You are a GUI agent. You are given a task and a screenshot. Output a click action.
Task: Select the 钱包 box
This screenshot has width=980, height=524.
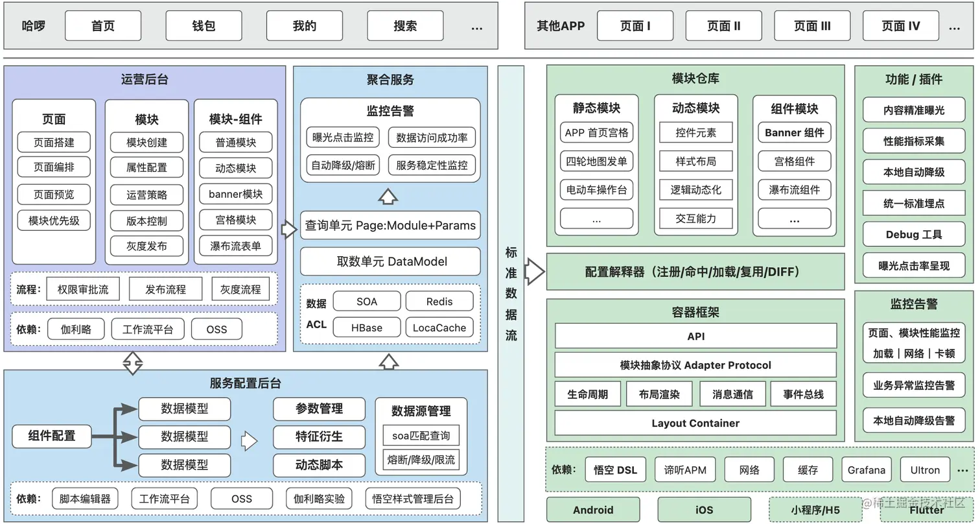[x=204, y=26]
